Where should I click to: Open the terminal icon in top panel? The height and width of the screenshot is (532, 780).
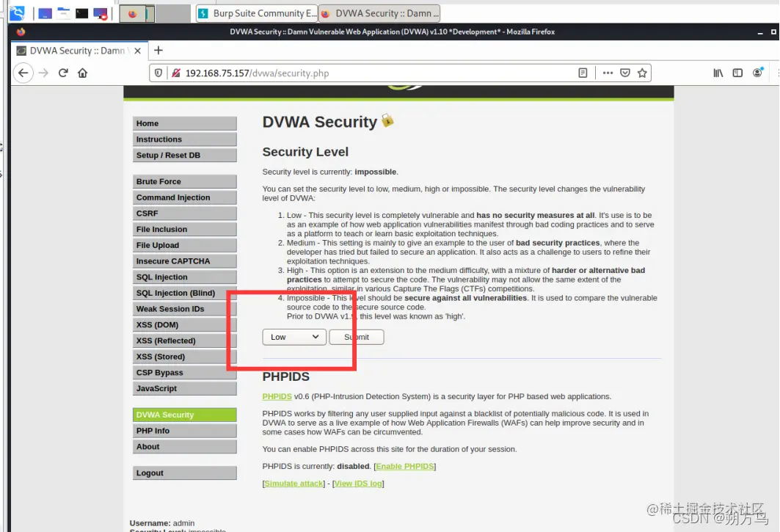pyautogui.click(x=81, y=13)
